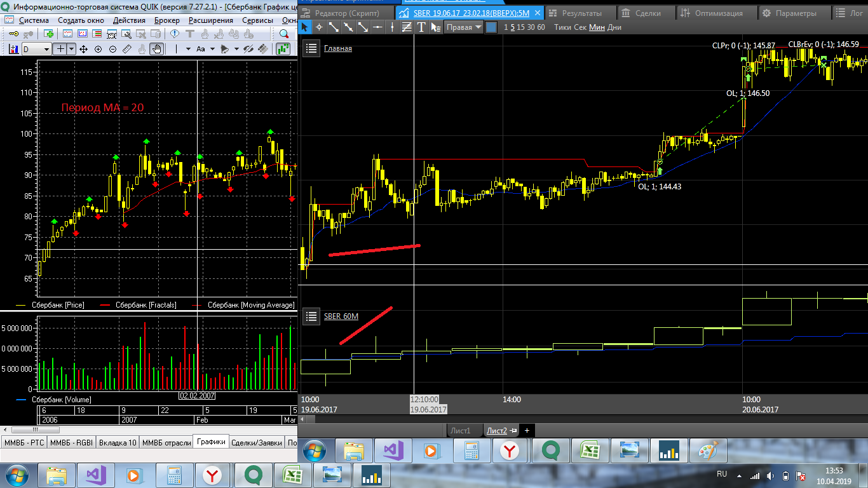Select the crosshair target tool next to pointer
Viewport: 868px width, 488px height.
[319, 27]
